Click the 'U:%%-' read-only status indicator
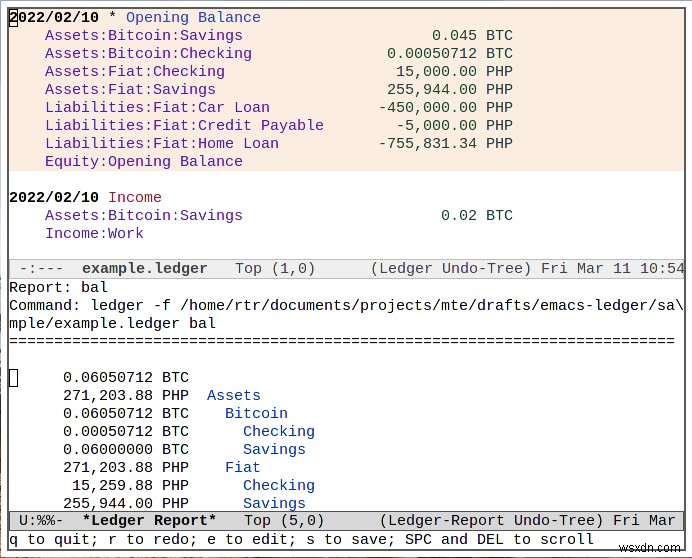Image resolution: width=692 pixels, height=558 pixels. pos(41,520)
